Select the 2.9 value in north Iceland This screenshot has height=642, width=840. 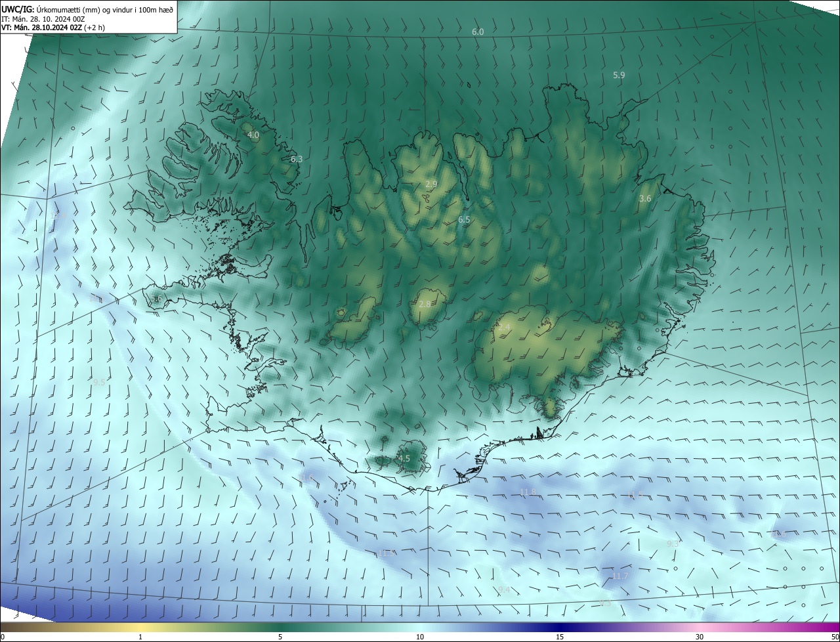pos(431,184)
